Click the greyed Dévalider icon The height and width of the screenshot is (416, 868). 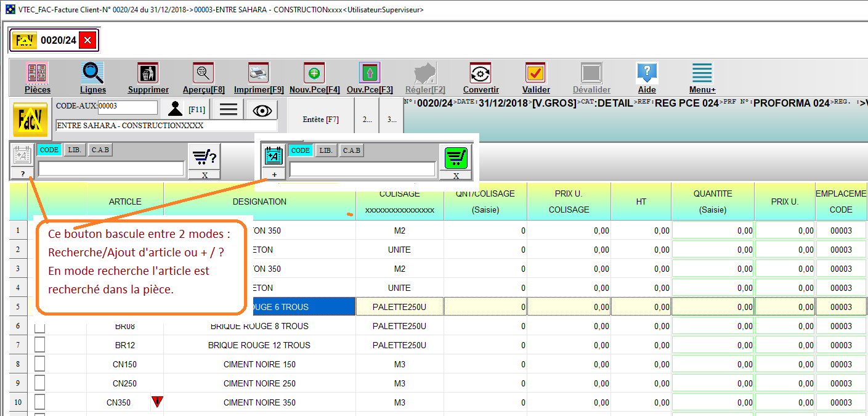tap(591, 73)
